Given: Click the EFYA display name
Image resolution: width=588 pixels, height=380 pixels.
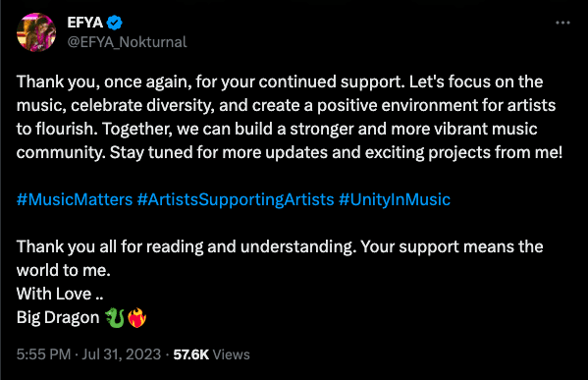Looking at the screenshot, I should (x=84, y=23).
